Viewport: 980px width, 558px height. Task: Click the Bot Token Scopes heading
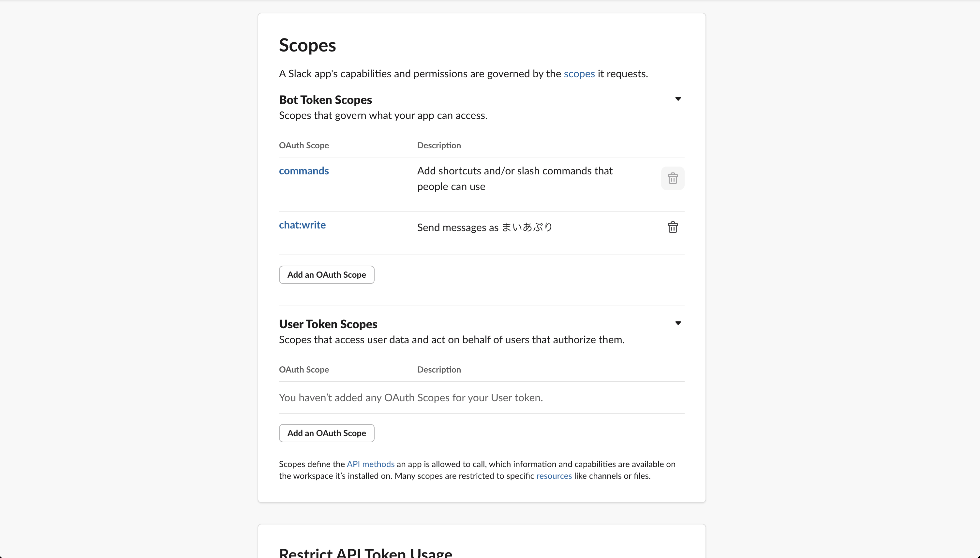(x=325, y=99)
